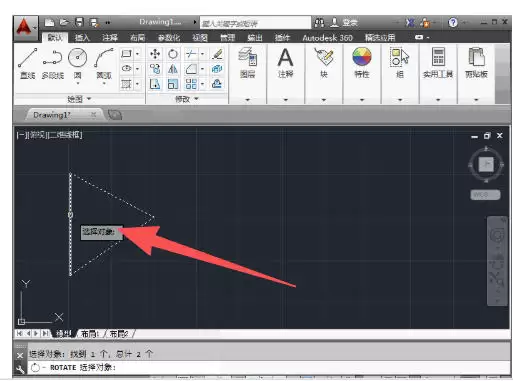Switch to the 输出 ribbon tab
This screenshot has width=513, height=381.
point(255,38)
